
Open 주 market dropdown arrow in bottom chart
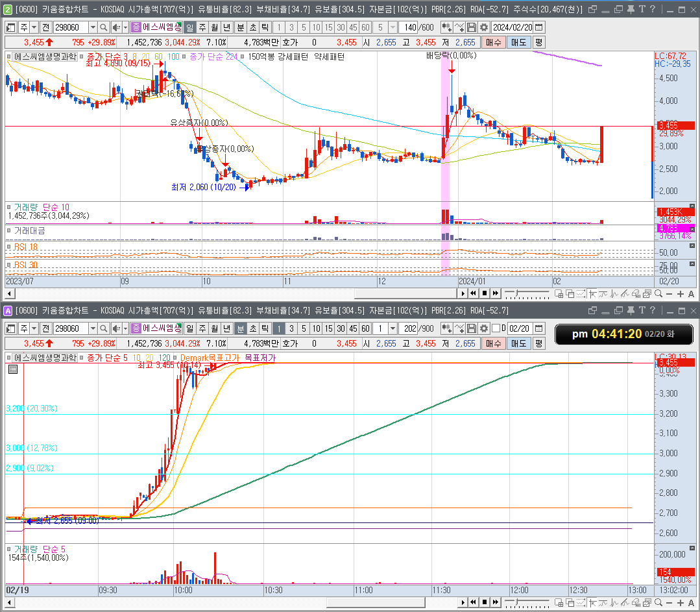(34, 329)
